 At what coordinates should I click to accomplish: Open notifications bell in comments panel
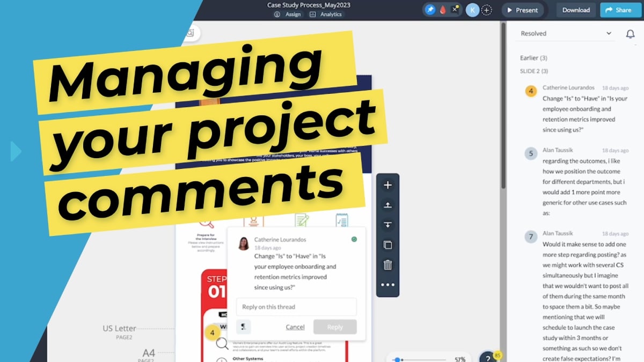point(631,34)
